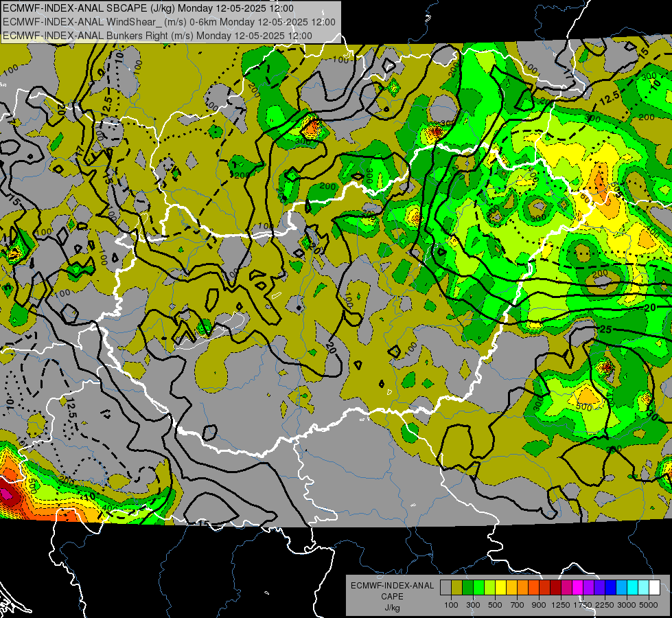The width and height of the screenshot is (672, 618).
Task: Click the dark green legend swatch
Action: click(467, 588)
